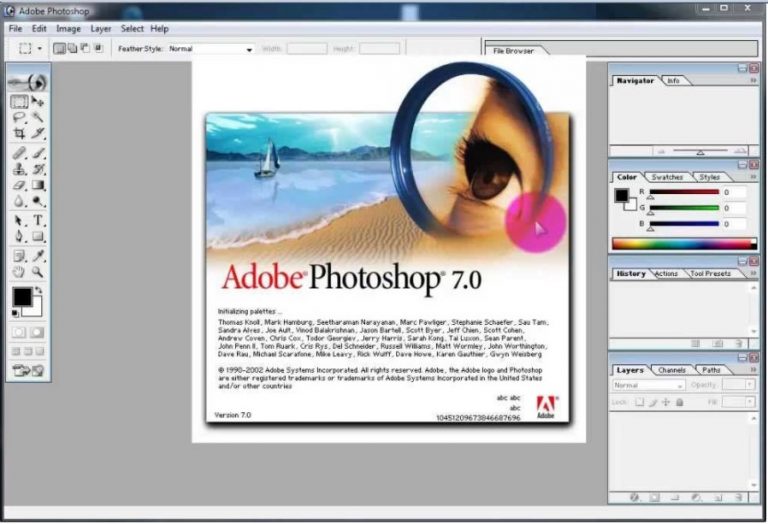Reset to default colors icon in toolbox
The width and height of the screenshot is (768, 524).
point(15,313)
